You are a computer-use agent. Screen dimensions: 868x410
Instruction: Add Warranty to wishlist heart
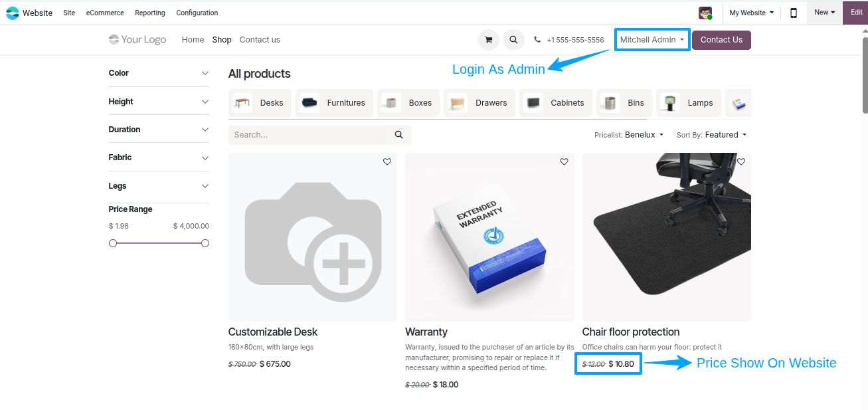(x=564, y=161)
